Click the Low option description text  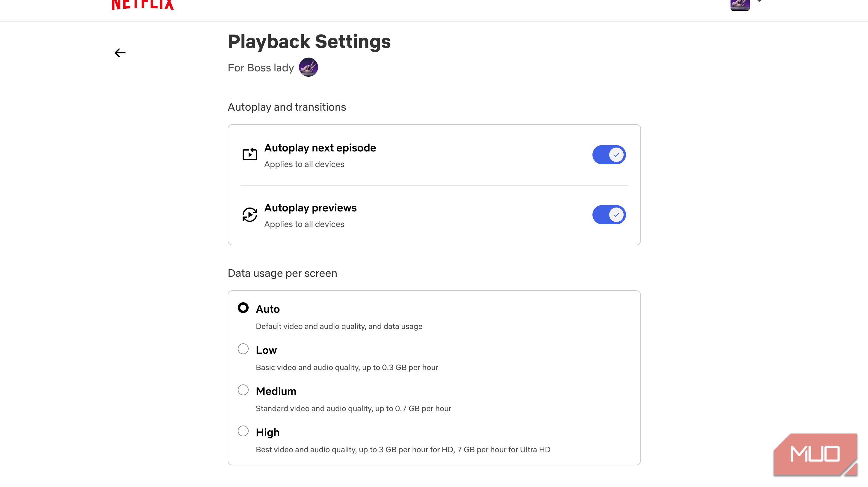347,367
